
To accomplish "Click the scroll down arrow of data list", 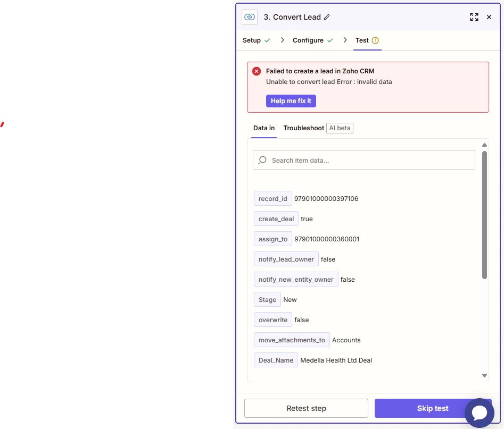I will click(484, 375).
